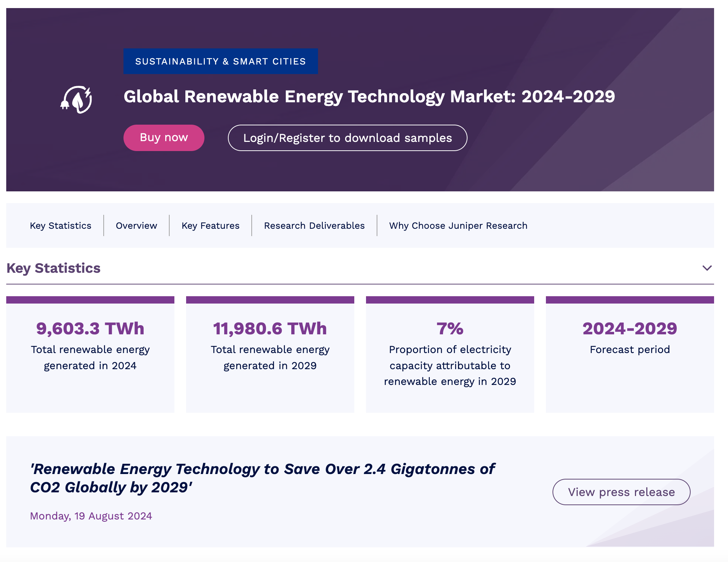The height and width of the screenshot is (562, 728).
Task: Select the Sustainability & Smart Cities category badge
Action: [x=220, y=61]
